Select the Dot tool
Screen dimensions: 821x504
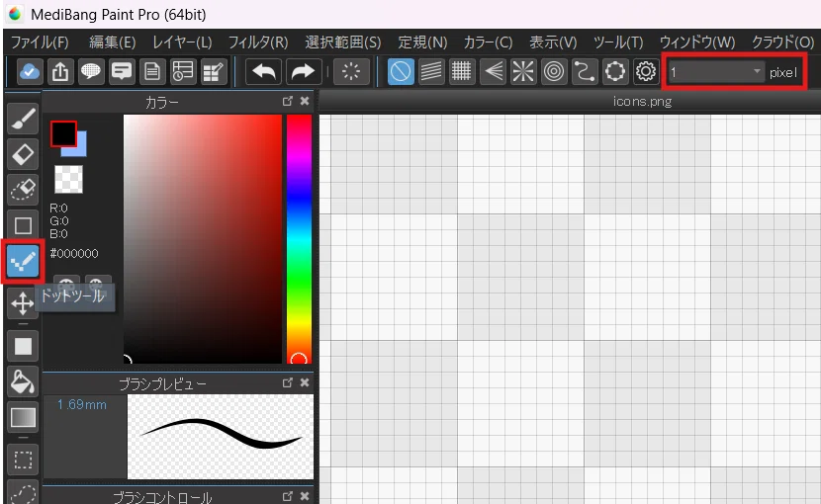point(23,261)
